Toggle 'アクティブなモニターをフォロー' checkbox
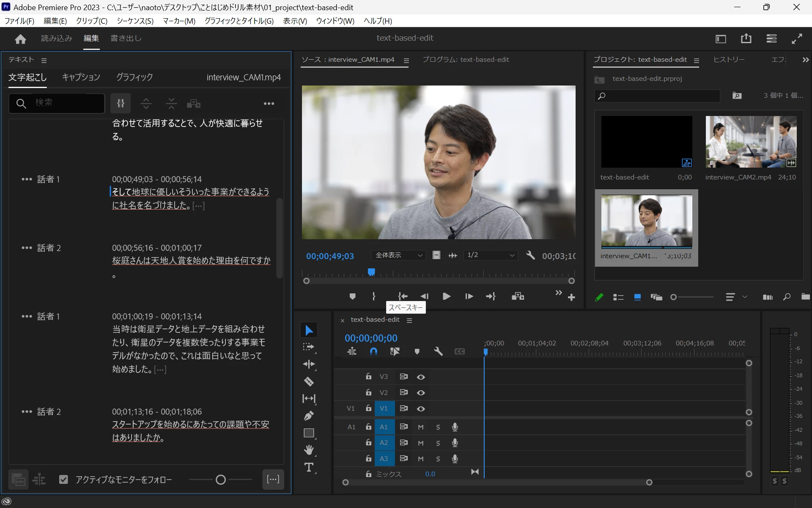Screen dimensions: 812x508 click(63, 480)
